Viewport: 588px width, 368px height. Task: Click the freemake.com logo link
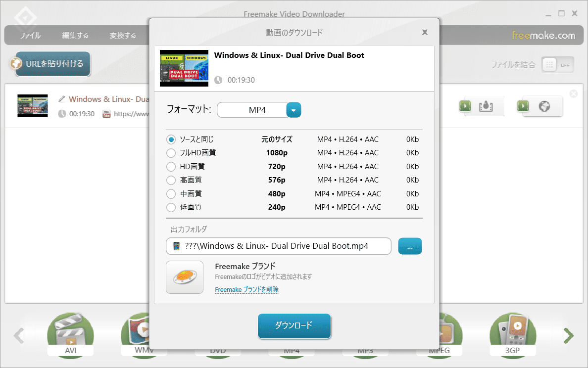tap(543, 36)
